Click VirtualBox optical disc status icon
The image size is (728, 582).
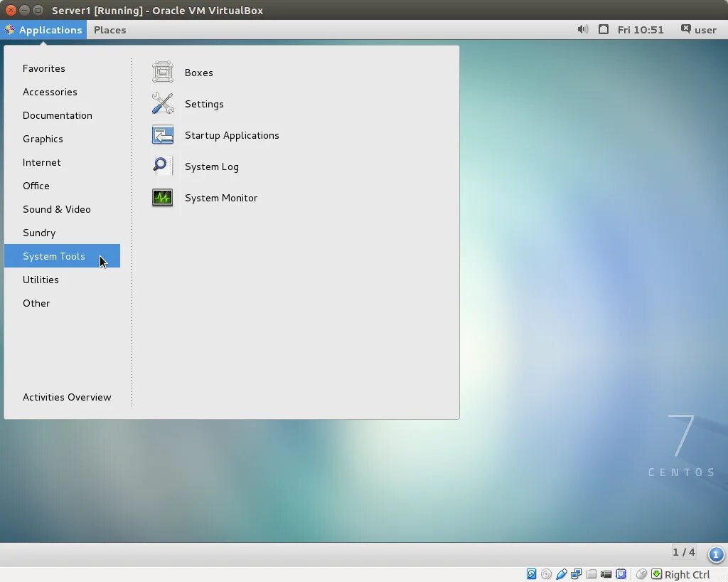point(547,574)
